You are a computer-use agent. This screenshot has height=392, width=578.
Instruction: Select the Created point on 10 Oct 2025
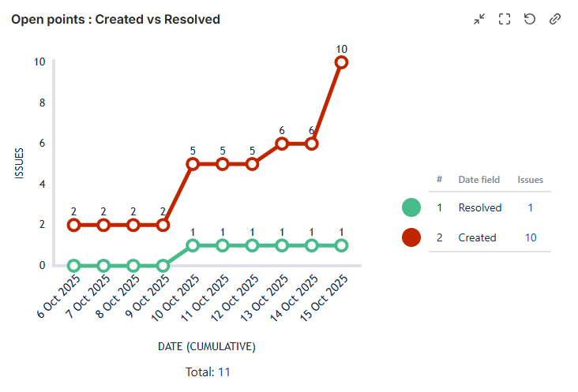click(x=193, y=164)
